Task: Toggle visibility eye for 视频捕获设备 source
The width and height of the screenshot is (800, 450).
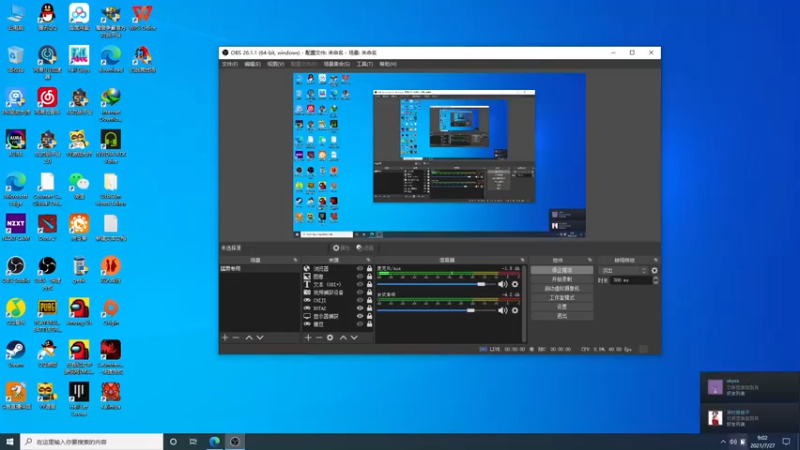Action: tap(360, 292)
